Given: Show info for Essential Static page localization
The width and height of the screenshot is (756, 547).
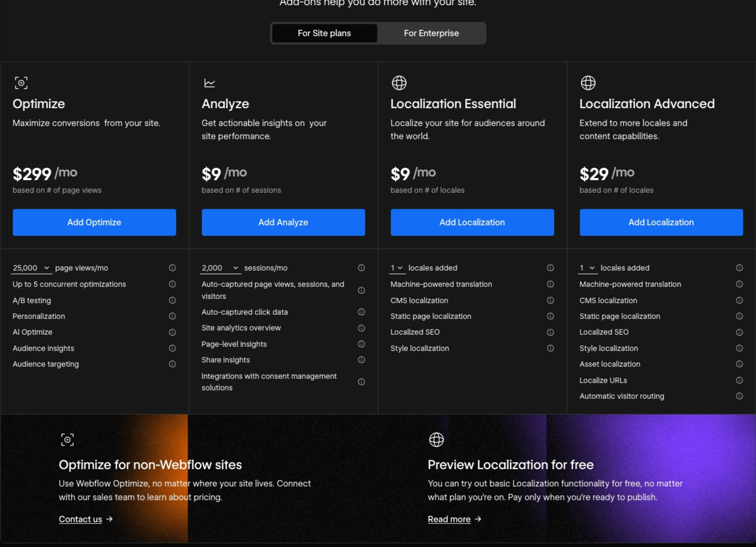Looking at the screenshot, I should tap(550, 316).
